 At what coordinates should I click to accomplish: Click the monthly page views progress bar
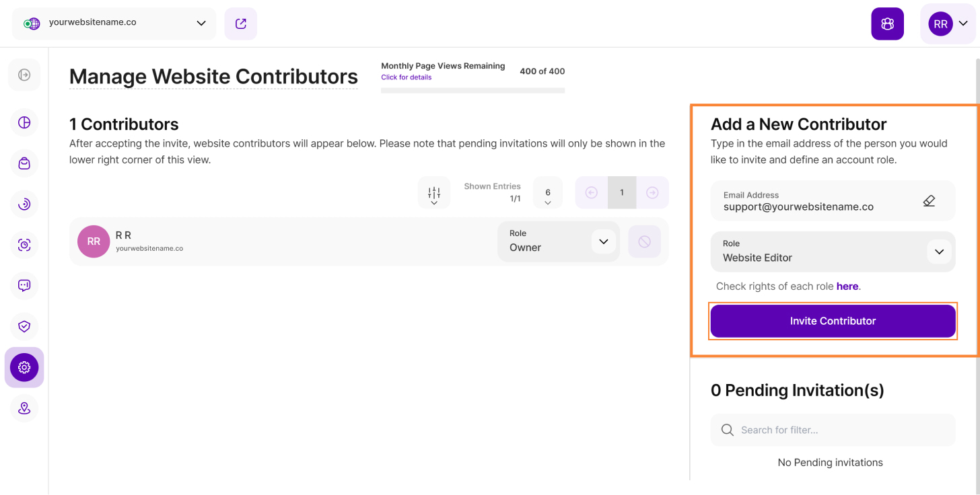473,90
